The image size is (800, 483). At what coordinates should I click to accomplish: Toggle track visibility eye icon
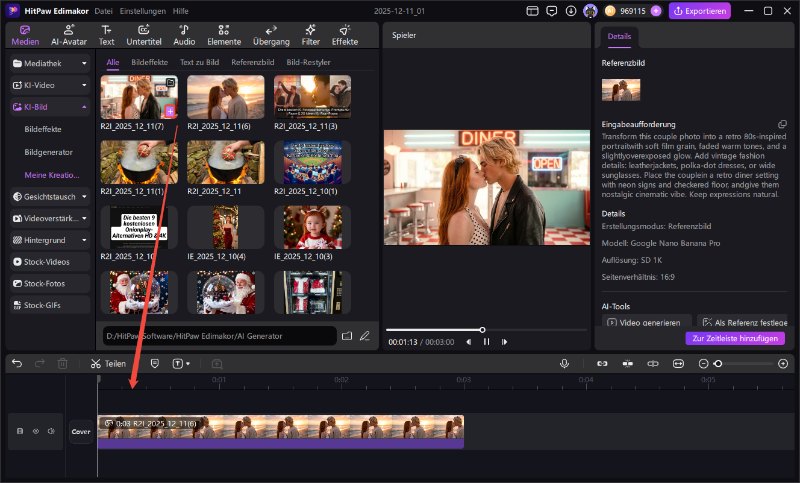point(35,431)
